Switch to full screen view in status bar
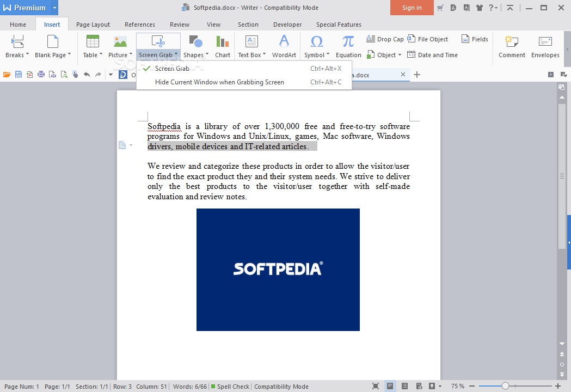The height and width of the screenshot is (392, 571). click(x=376, y=386)
